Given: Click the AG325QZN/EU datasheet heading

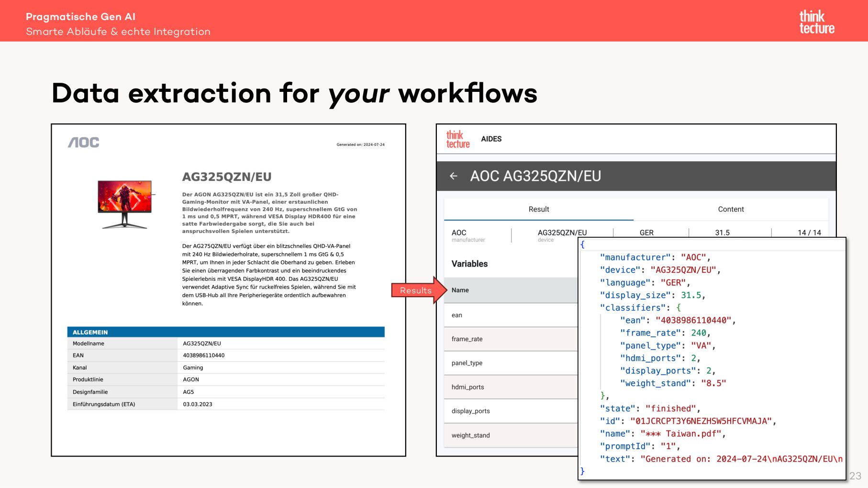Looking at the screenshot, I should (x=227, y=177).
